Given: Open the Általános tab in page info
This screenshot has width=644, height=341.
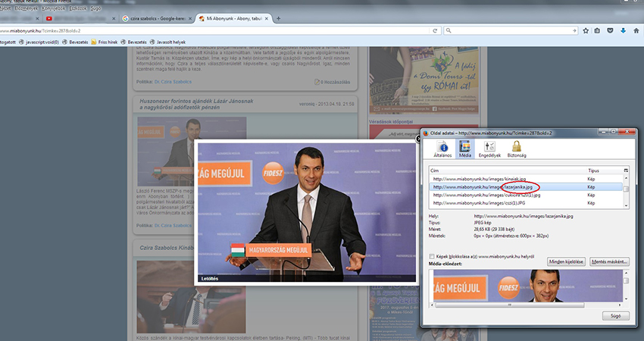Looking at the screenshot, I should click(x=442, y=149).
